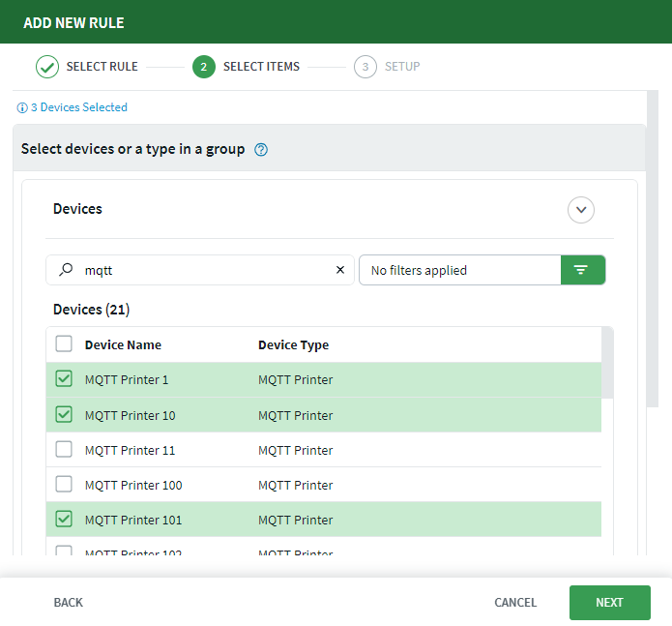Click the MQTT Printer 100 device type cell
The image size is (672, 626).
(295, 485)
